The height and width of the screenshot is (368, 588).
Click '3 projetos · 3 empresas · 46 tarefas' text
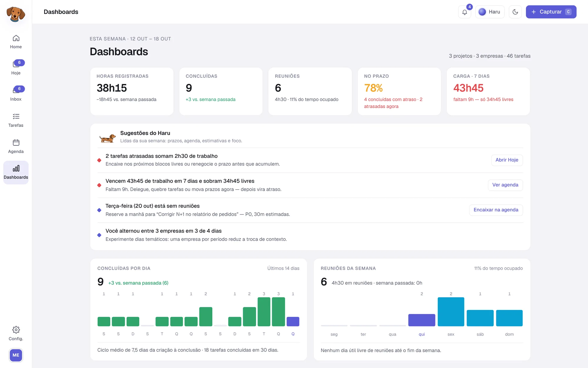490,56
